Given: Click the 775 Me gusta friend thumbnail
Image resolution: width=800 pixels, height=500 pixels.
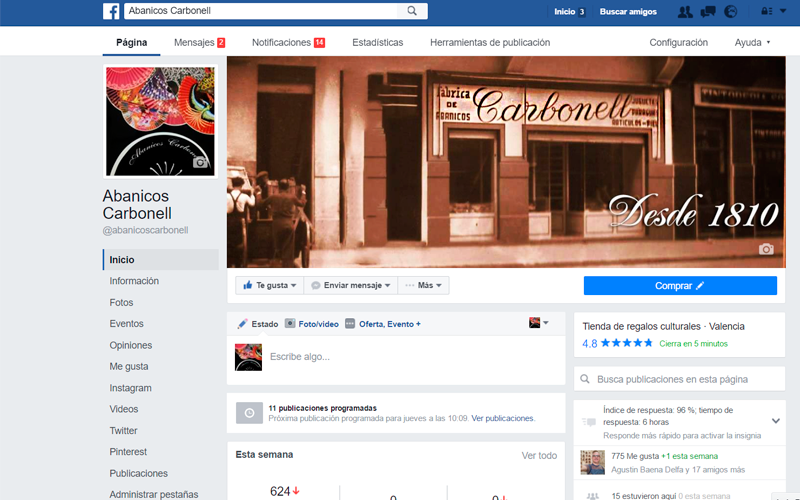Looking at the screenshot, I should tap(592, 462).
